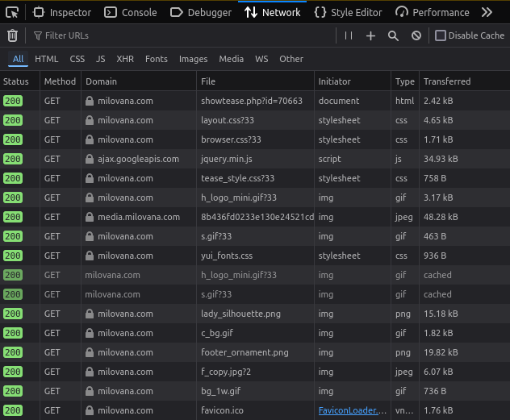
Task: Select the bg_1w.gif request
Action: point(255,391)
